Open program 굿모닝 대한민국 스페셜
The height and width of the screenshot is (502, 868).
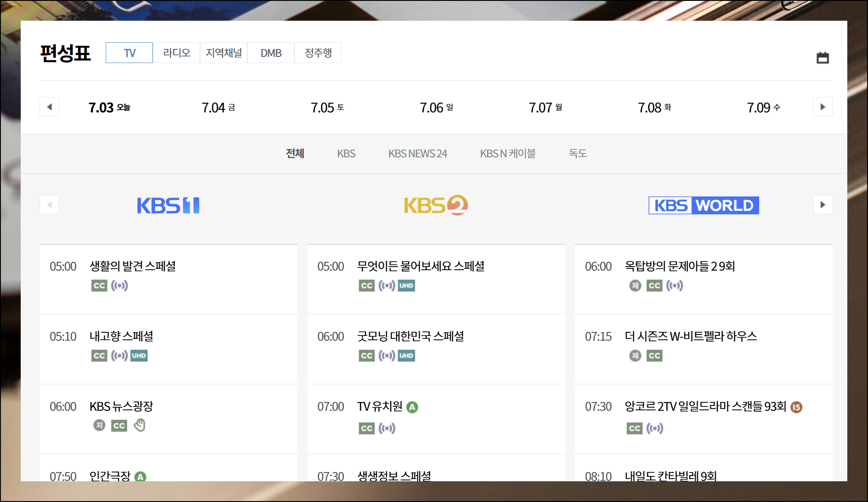coord(410,336)
